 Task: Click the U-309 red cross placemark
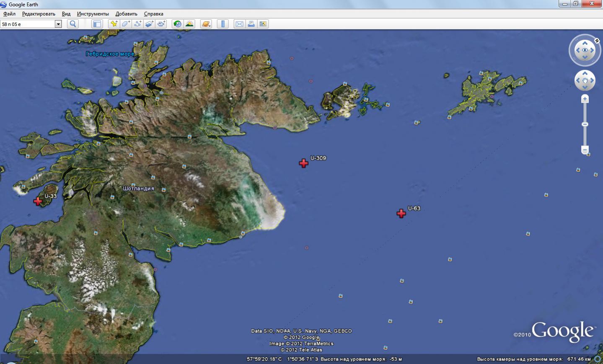[x=303, y=163]
